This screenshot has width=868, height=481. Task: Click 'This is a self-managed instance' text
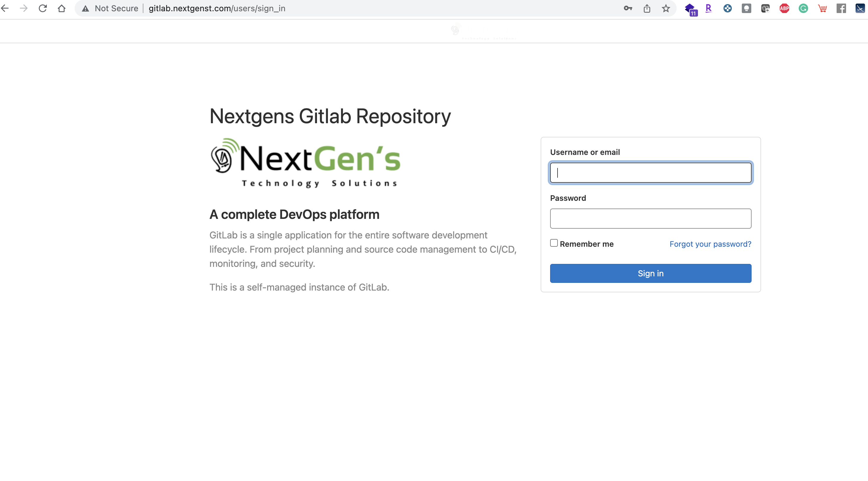click(299, 287)
